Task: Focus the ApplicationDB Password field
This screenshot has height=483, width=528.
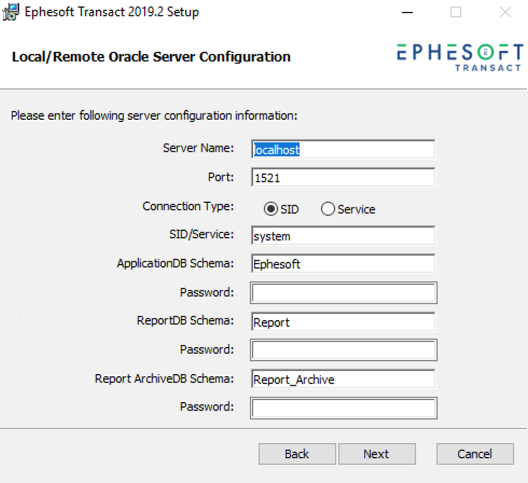Action: pos(344,293)
